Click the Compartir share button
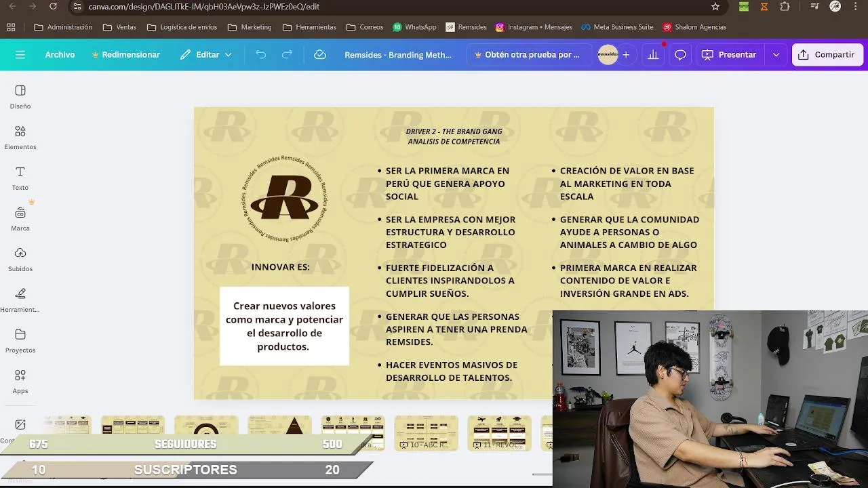This screenshot has height=488, width=868. pos(827,55)
